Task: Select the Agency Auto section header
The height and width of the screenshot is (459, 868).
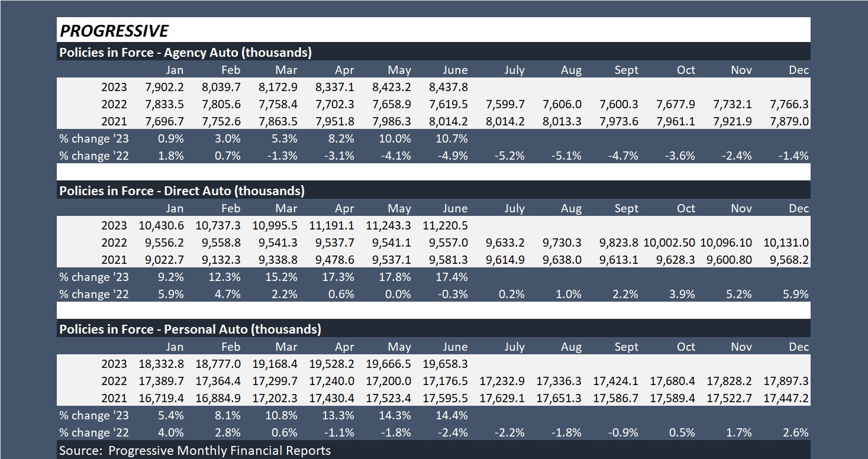Action: click(x=185, y=52)
